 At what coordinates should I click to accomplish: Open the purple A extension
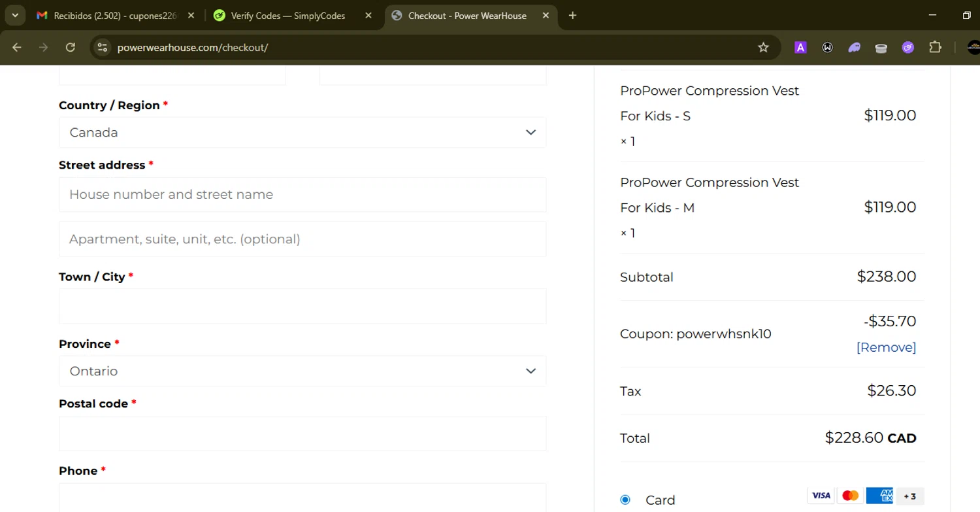click(800, 47)
